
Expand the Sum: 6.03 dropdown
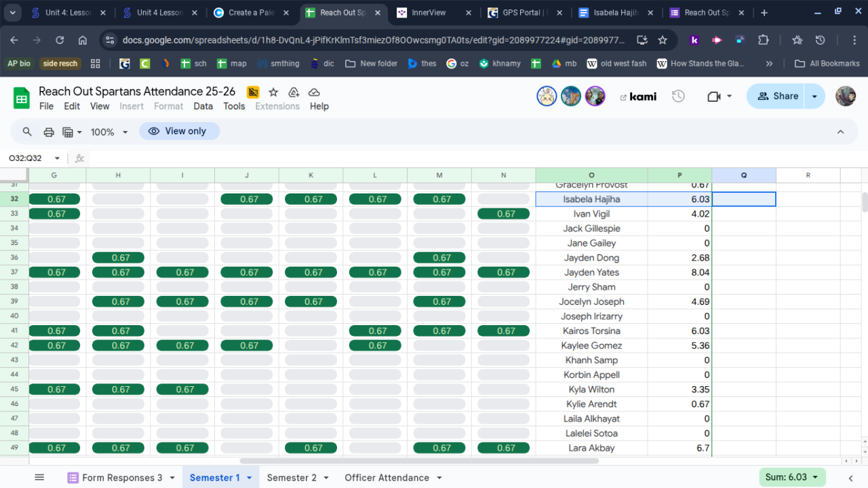[792, 477]
